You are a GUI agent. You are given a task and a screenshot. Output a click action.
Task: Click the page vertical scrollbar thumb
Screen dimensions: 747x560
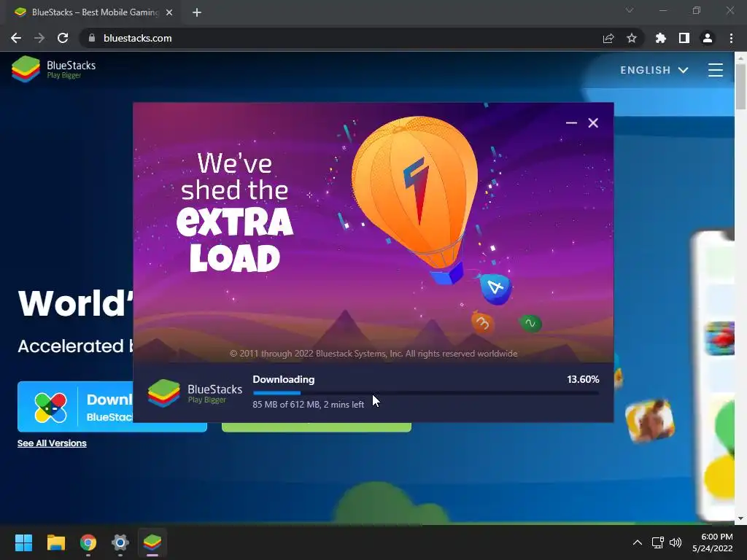click(740, 86)
